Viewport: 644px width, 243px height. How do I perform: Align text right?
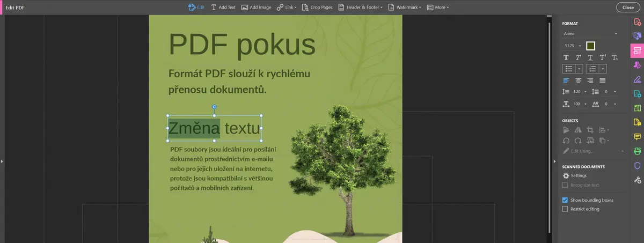click(x=590, y=80)
